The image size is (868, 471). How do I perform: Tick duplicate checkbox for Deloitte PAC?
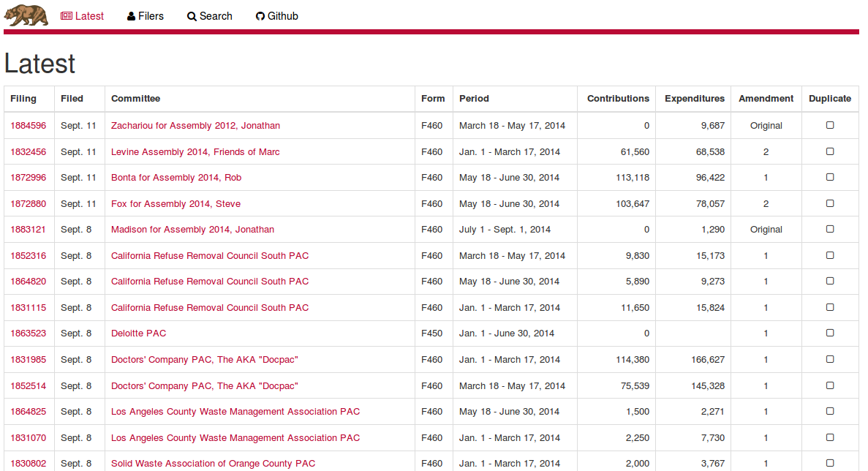[830, 333]
